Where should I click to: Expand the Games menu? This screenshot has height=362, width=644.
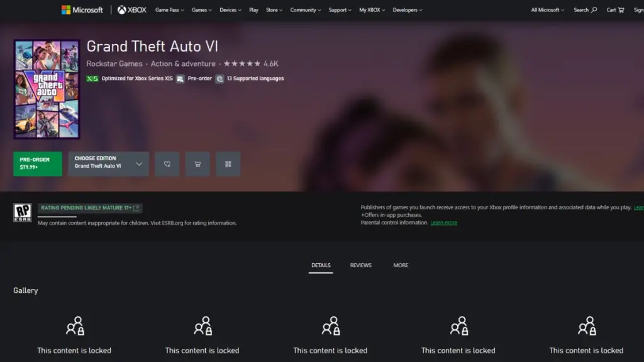[x=202, y=10]
